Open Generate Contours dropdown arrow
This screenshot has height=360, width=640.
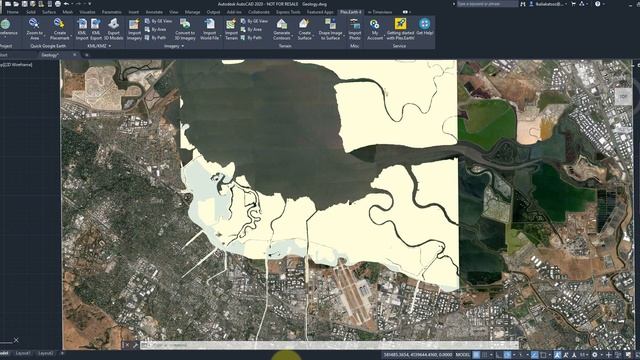click(x=293, y=36)
